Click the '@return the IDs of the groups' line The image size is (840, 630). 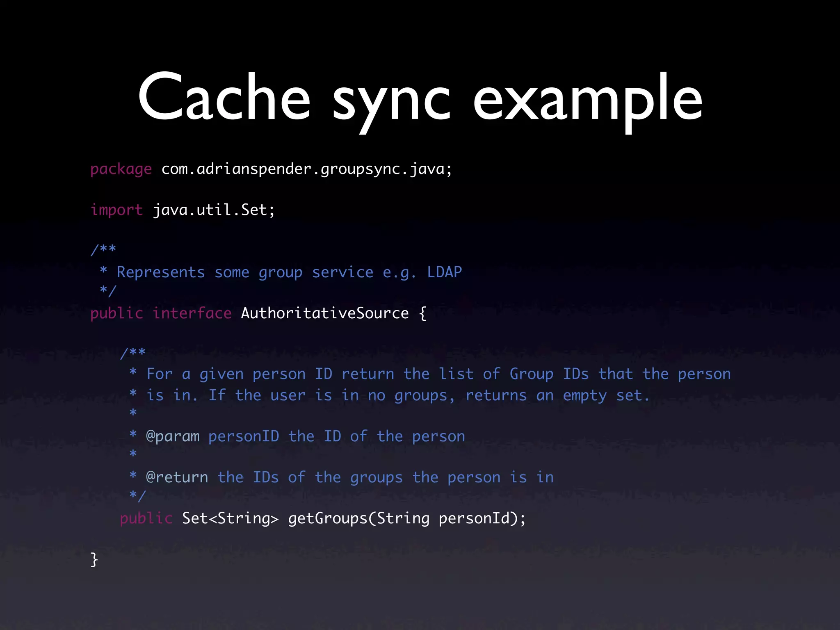(342, 477)
